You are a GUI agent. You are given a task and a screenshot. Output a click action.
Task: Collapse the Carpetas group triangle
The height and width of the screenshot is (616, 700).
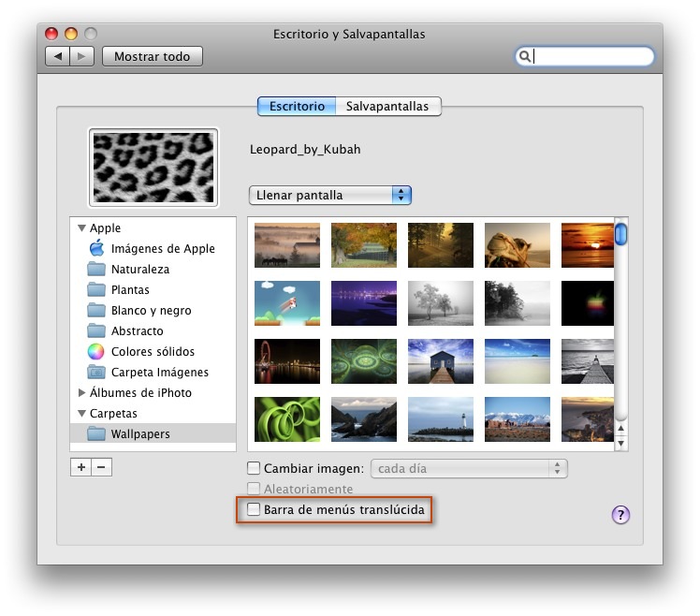click(81, 413)
